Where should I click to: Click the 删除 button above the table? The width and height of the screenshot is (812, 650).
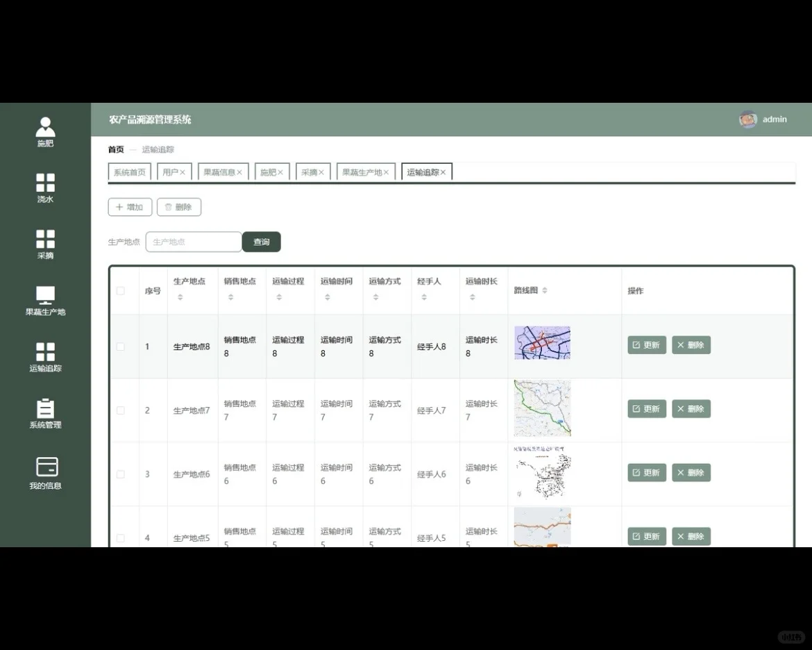click(178, 207)
